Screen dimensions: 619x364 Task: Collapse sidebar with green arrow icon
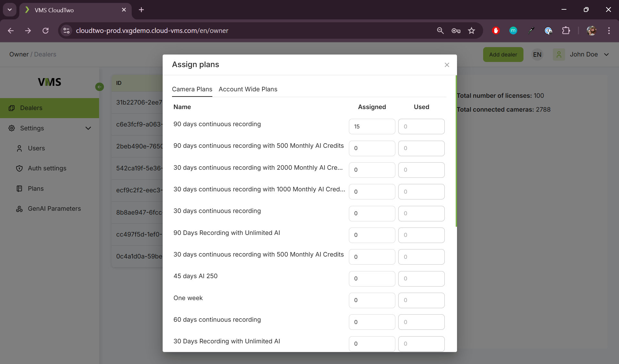point(99,87)
